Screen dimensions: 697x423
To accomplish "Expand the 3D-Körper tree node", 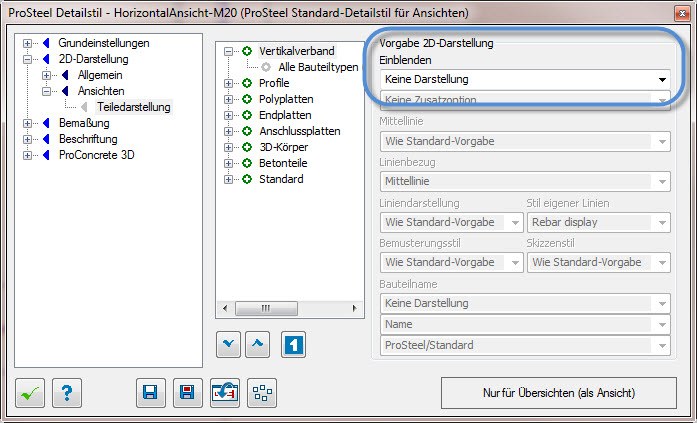I will point(228,147).
